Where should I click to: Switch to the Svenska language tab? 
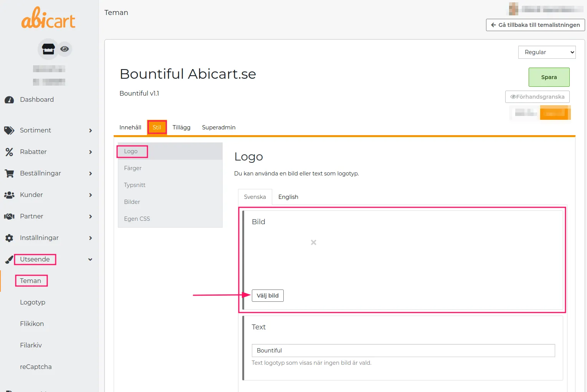pos(255,197)
